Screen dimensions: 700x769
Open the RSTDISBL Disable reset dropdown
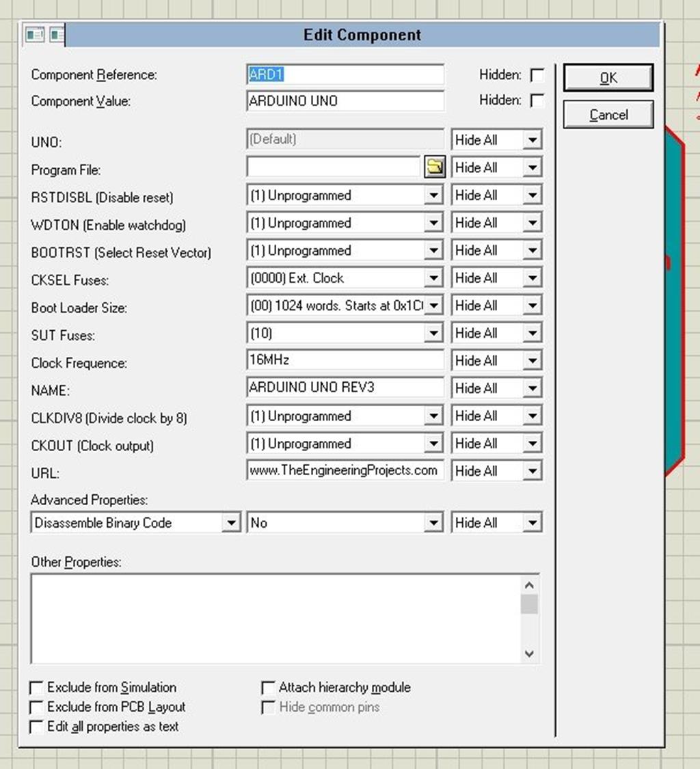[x=434, y=195]
